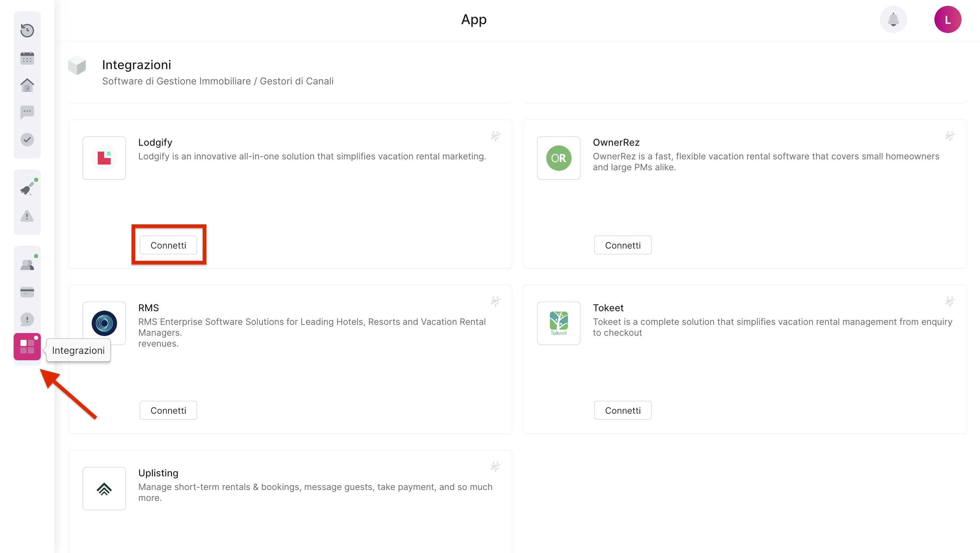The image size is (980, 553).
Task: Click plug icon on Tokeet card
Action: (x=950, y=302)
